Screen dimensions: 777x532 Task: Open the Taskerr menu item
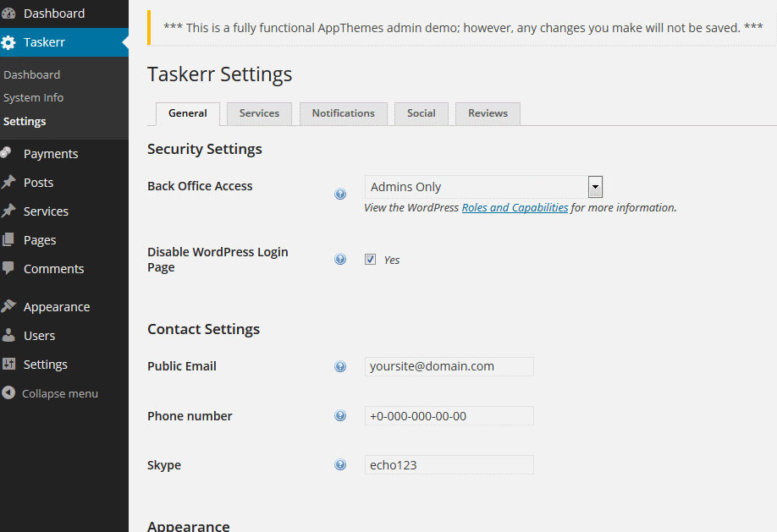tap(64, 42)
